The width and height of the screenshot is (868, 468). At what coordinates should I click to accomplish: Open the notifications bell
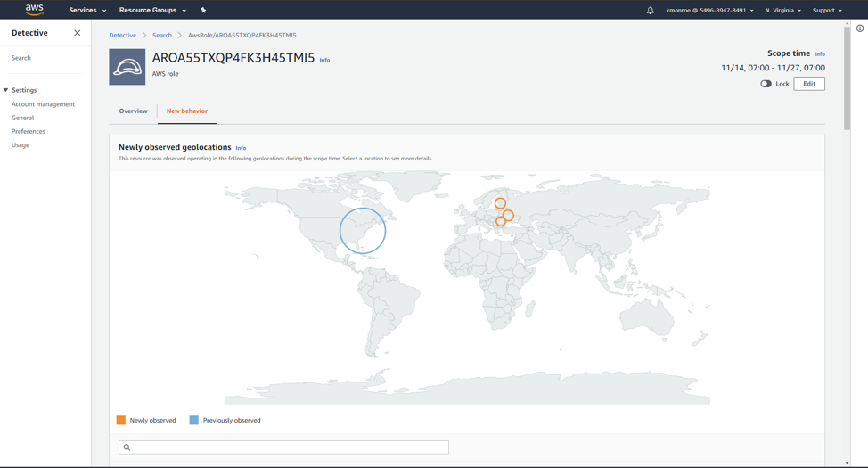pos(650,10)
